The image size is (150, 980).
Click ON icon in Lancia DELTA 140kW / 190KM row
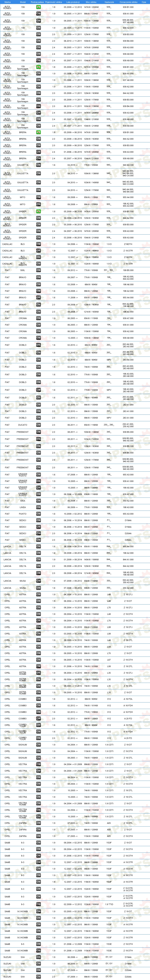click(38, 560)
